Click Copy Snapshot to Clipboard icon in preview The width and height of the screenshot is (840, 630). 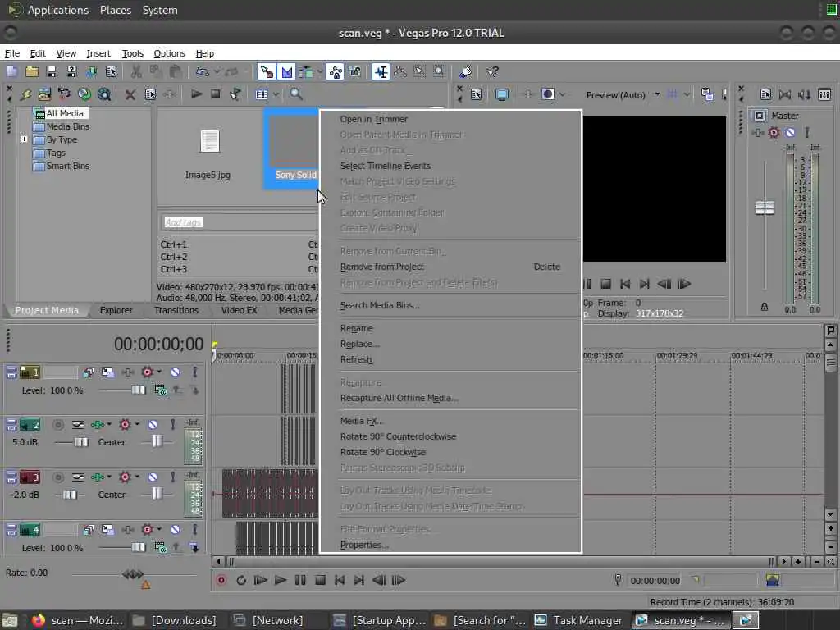pyautogui.click(x=706, y=95)
